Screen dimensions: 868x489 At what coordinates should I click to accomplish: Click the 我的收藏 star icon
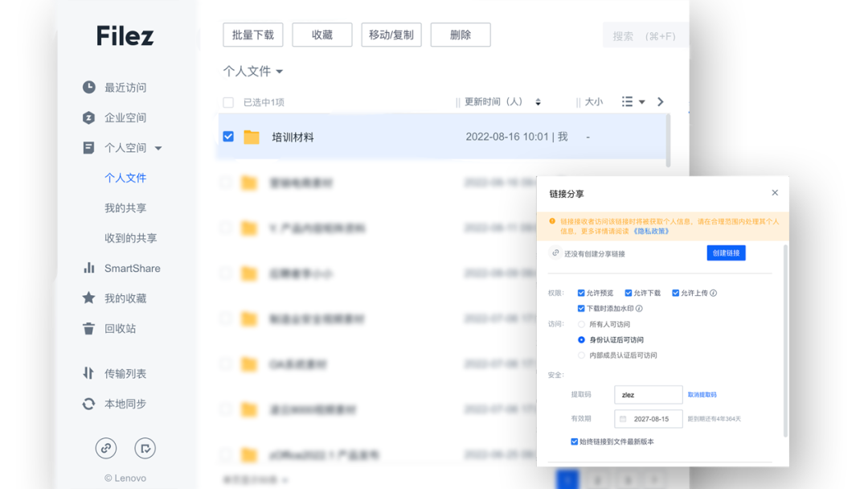[x=88, y=298]
